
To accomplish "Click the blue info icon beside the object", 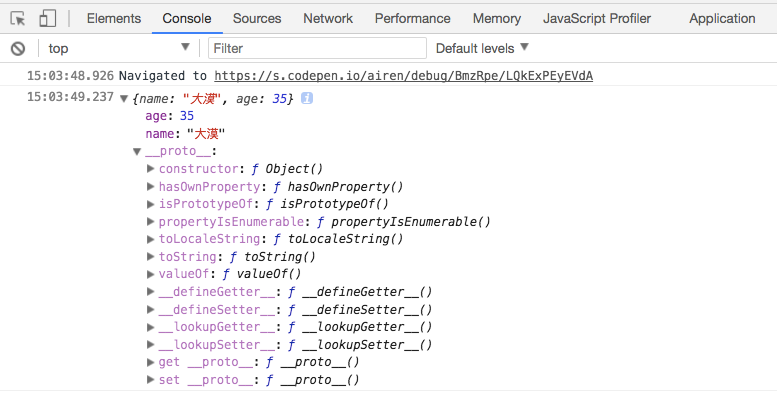I will 307,99.
